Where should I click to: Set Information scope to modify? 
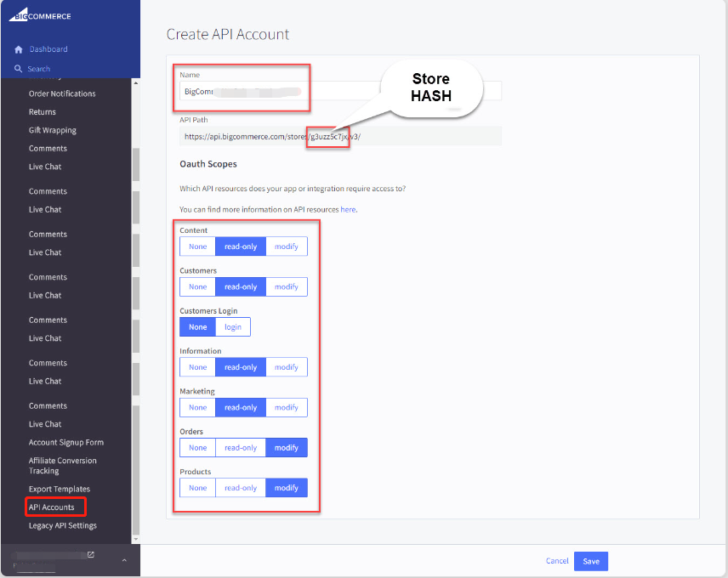tap(286, 366)
